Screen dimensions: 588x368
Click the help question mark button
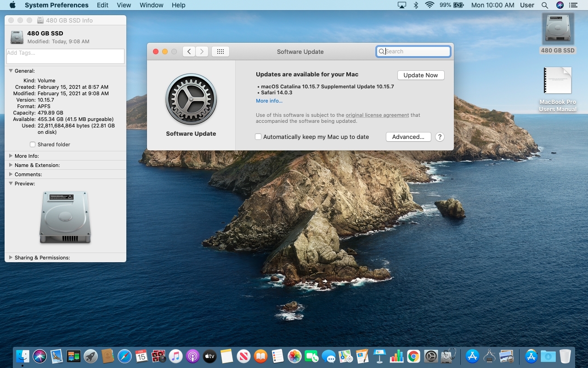pyautogui.click(x=440, y=137)
